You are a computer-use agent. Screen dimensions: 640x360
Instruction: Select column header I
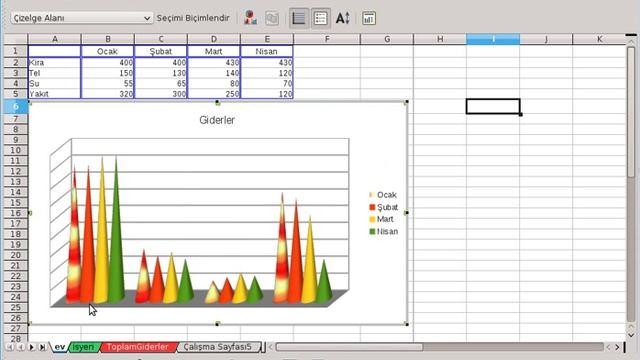[x=493, y=39]
